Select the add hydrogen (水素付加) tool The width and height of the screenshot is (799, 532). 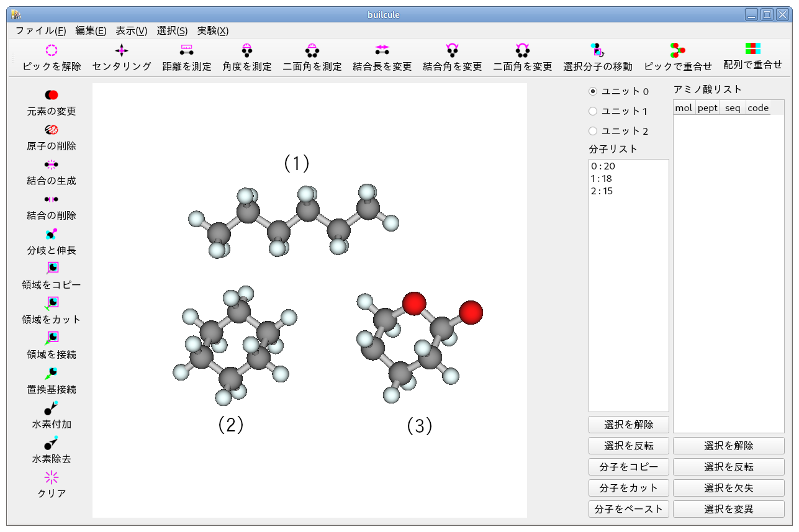point(51,408)
